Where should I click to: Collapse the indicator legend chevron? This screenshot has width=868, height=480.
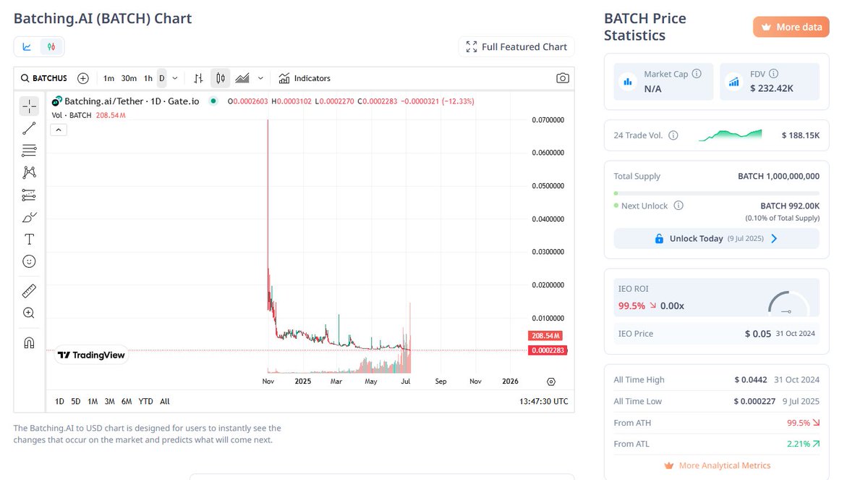pyautogui.click(x=59, y=130)
